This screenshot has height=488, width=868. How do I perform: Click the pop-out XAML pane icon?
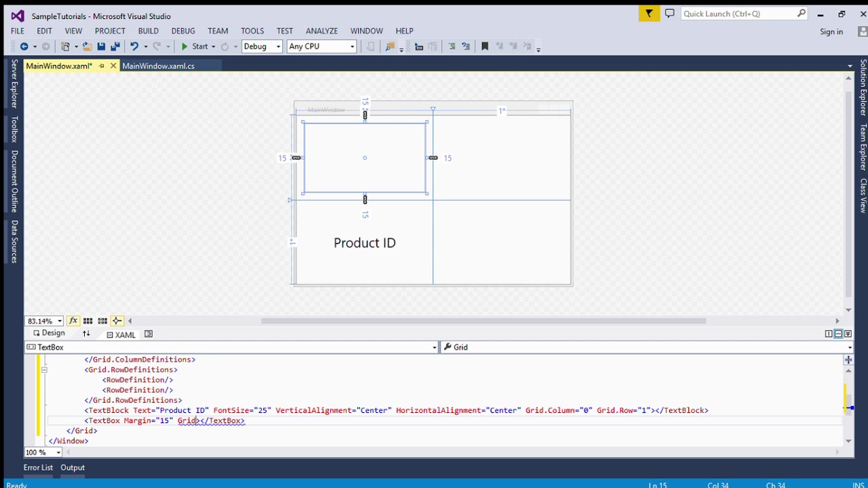pyautogui.click(x=149, y=334)
